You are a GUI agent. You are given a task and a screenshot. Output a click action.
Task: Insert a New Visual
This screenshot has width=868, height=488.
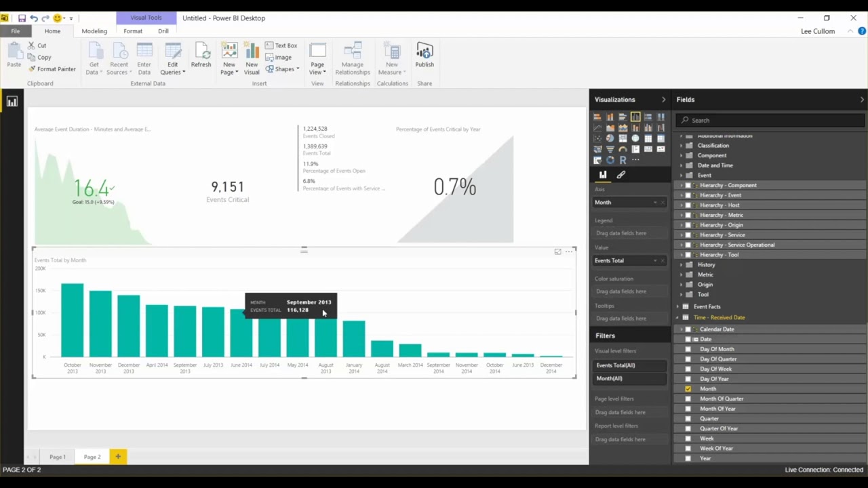(x=252, y=59)
